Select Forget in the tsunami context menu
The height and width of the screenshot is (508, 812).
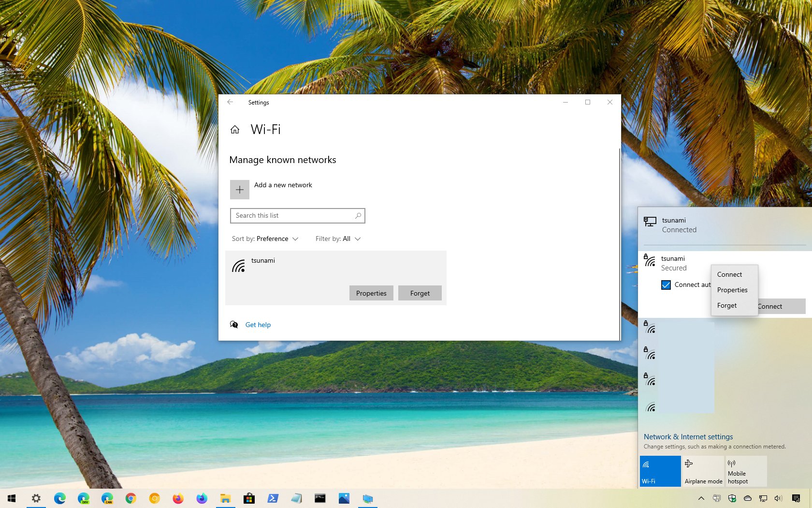(726, 305)
